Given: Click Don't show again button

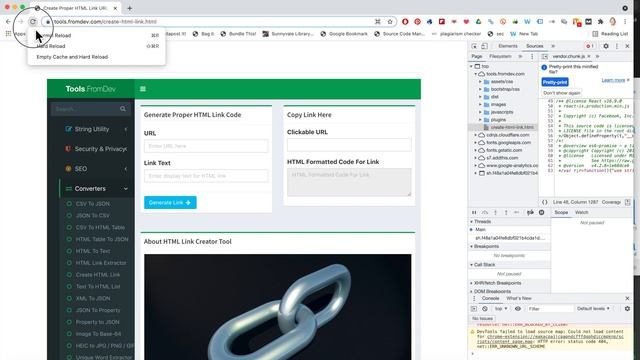Looking at the screenshot, I should click(x=561, y=93).
